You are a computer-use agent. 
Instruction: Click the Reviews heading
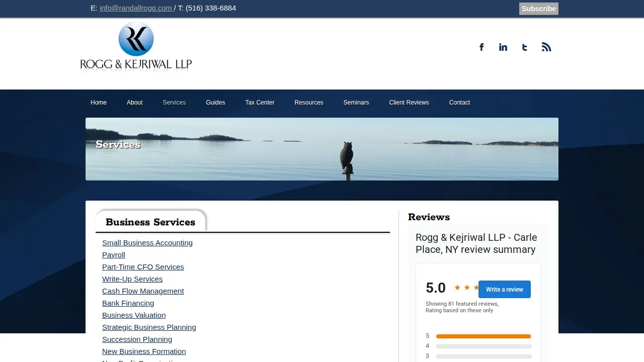point(429,217)
